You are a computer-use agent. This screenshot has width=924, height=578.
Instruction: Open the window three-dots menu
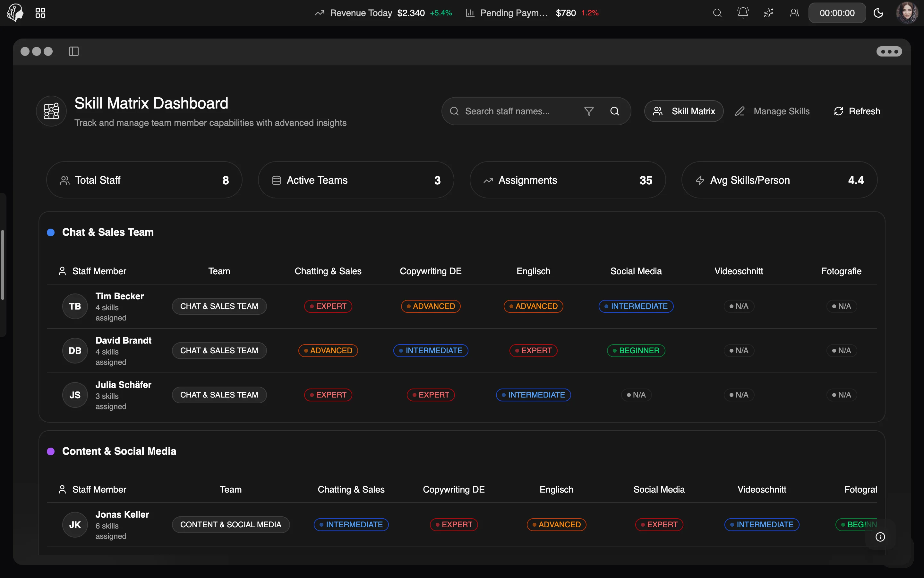(889, 51)
